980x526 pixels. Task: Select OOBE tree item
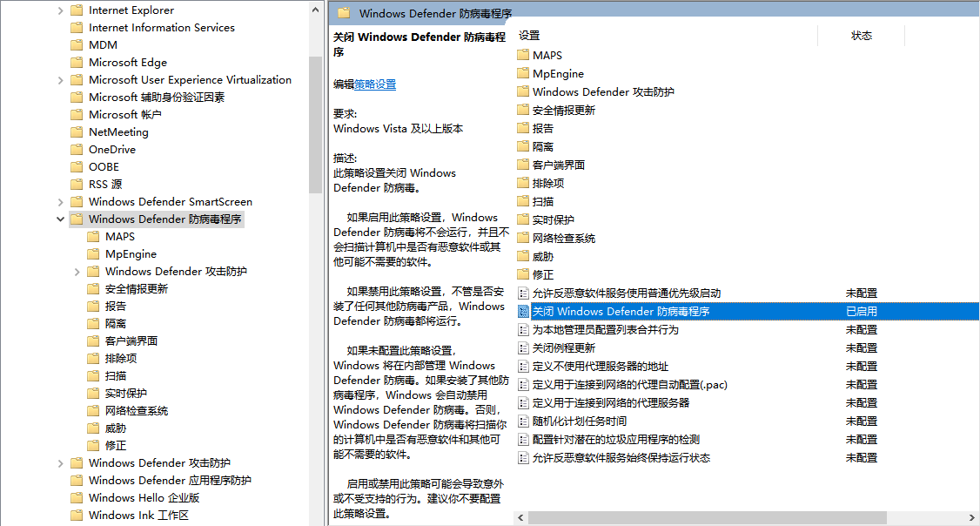[x=104, y=167]
